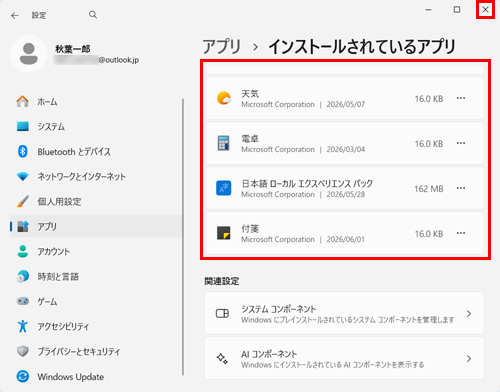The height and width of the screenshot is (392, 500).
Task: Open 個人用設定 category
Action: tap(96, 201)
